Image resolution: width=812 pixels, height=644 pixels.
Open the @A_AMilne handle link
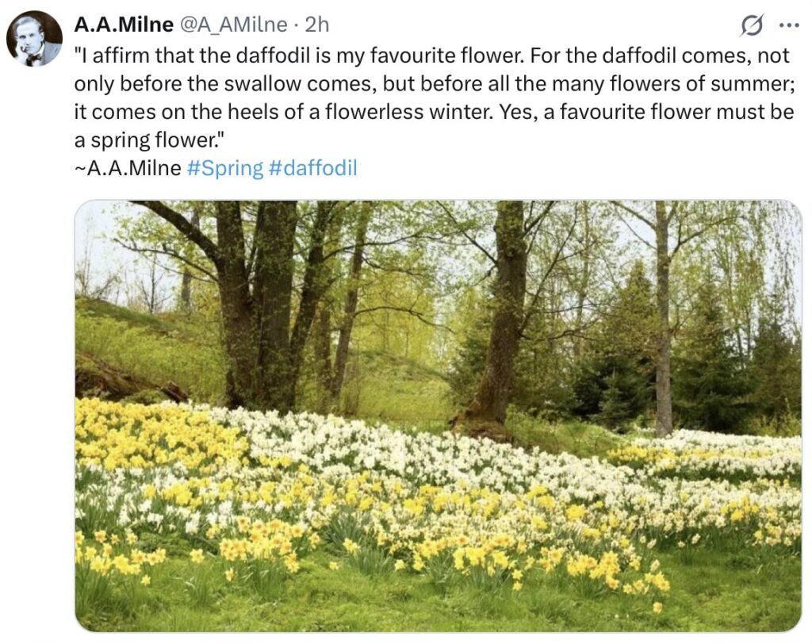point(233,25)
